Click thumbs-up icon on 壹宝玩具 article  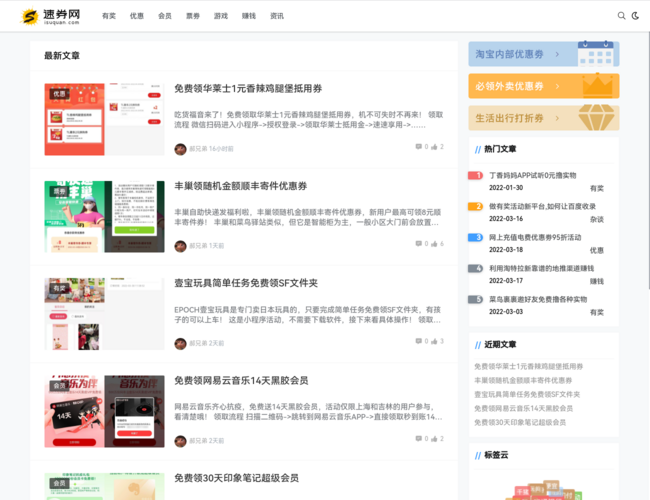[434, 341]
